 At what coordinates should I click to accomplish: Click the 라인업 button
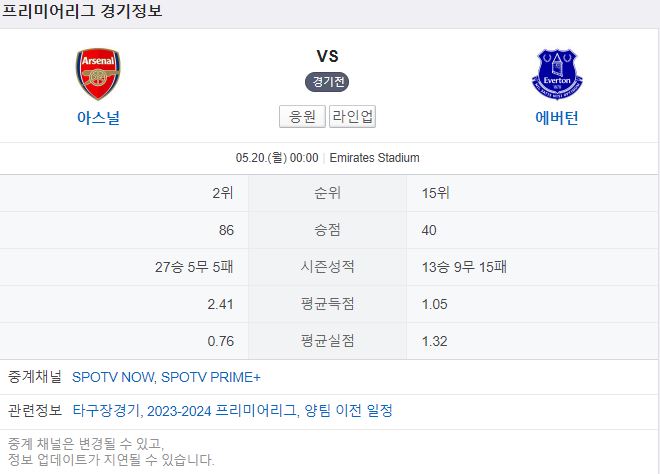click(352, 116)
